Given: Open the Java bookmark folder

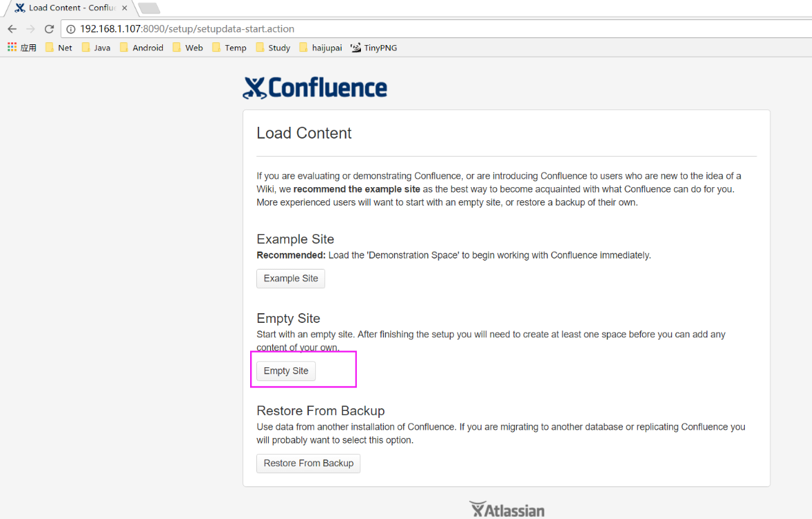Looking at the screenshot, I should [x=96, y=48].
